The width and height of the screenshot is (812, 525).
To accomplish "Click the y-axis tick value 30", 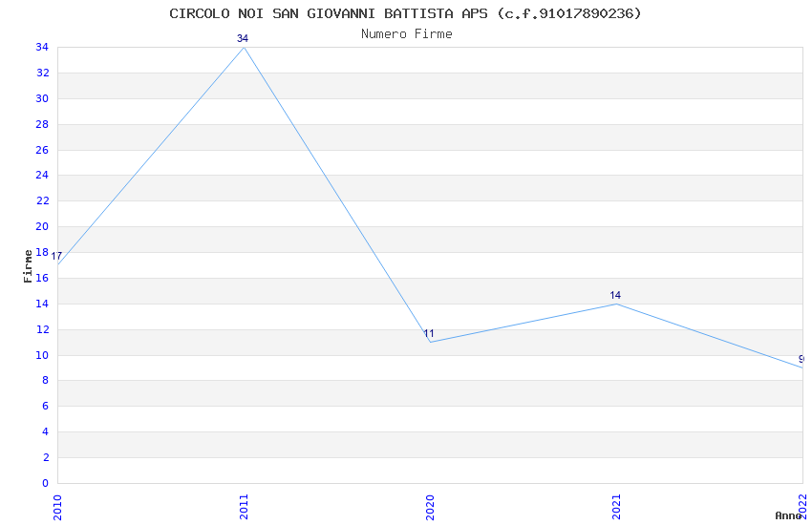I will [x=42, y=98].
